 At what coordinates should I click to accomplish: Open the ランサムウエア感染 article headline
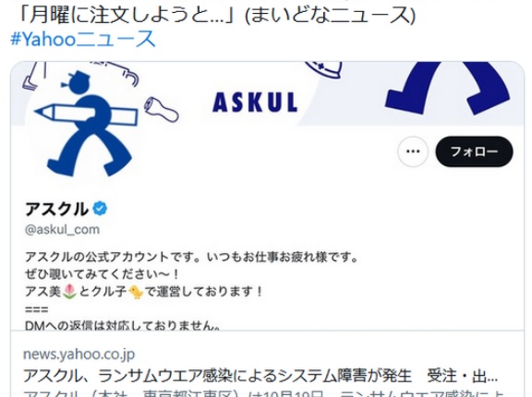coord(260,376)
